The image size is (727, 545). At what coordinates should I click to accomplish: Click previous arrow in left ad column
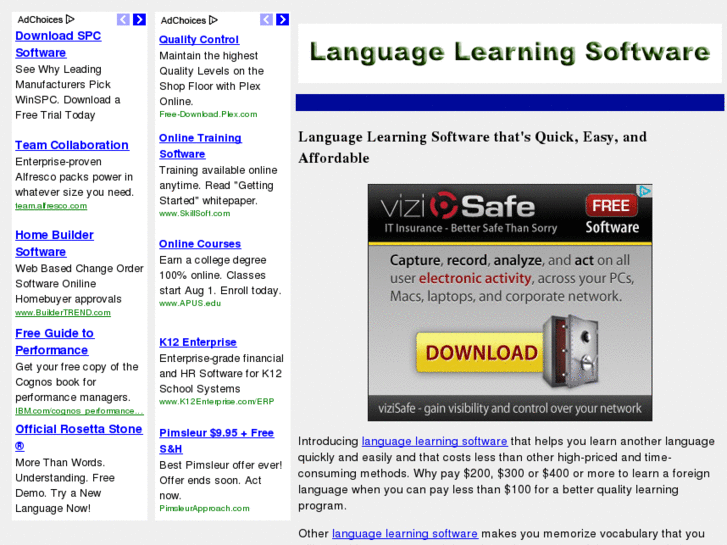[123, 19]
